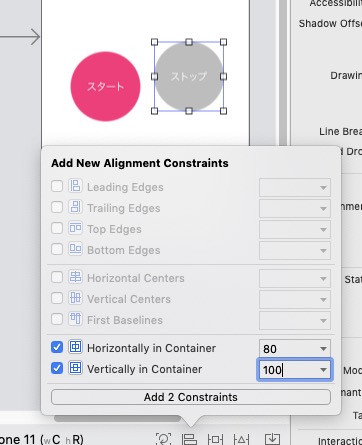Image resolution: width=362 pixels, height=445 pixels.
Task: Click the Horizontally in Container icon
Action: click(75, 347)
